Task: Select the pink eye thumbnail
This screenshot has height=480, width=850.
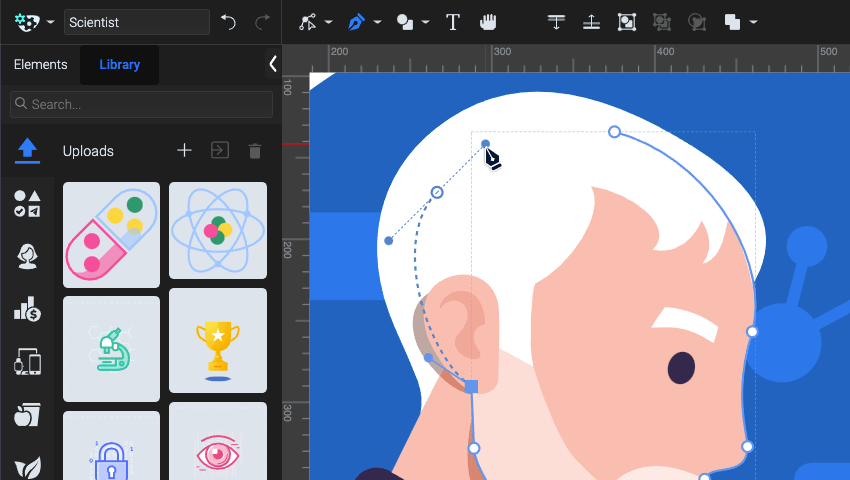Action: 218,441
